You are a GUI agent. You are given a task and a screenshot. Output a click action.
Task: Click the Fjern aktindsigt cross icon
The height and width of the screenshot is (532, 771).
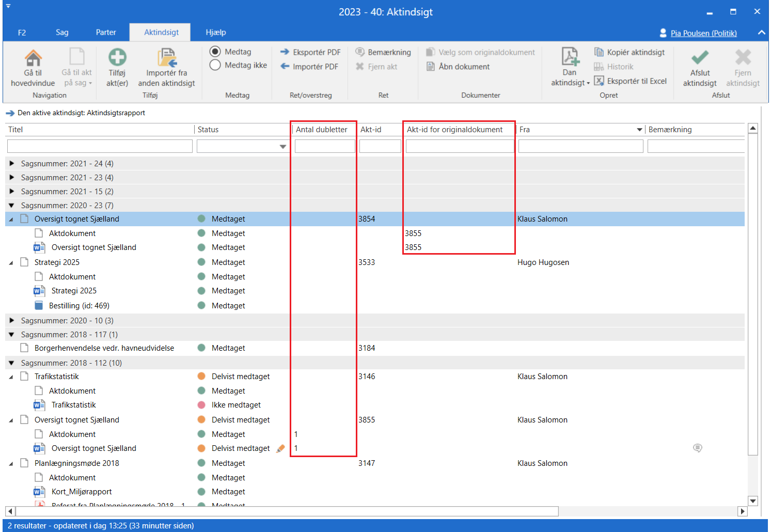pyautogui.click(x=743, y=57)
